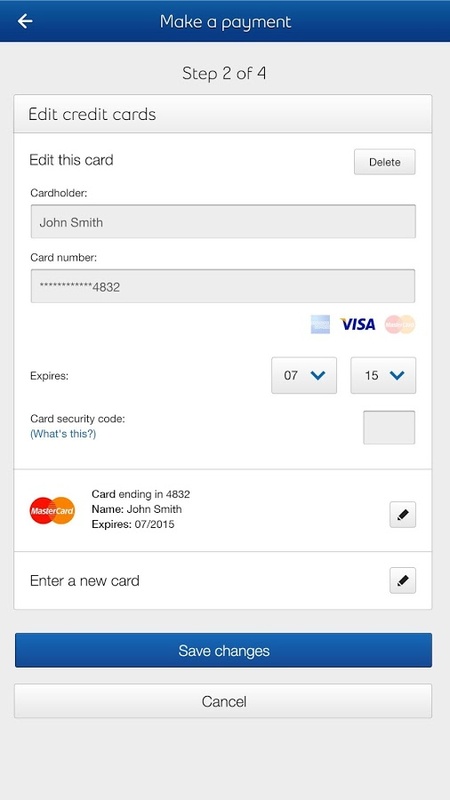Click the MasterCard logo beside card ending 4832
Screen dimensions: 450x800
pos(52,510)
